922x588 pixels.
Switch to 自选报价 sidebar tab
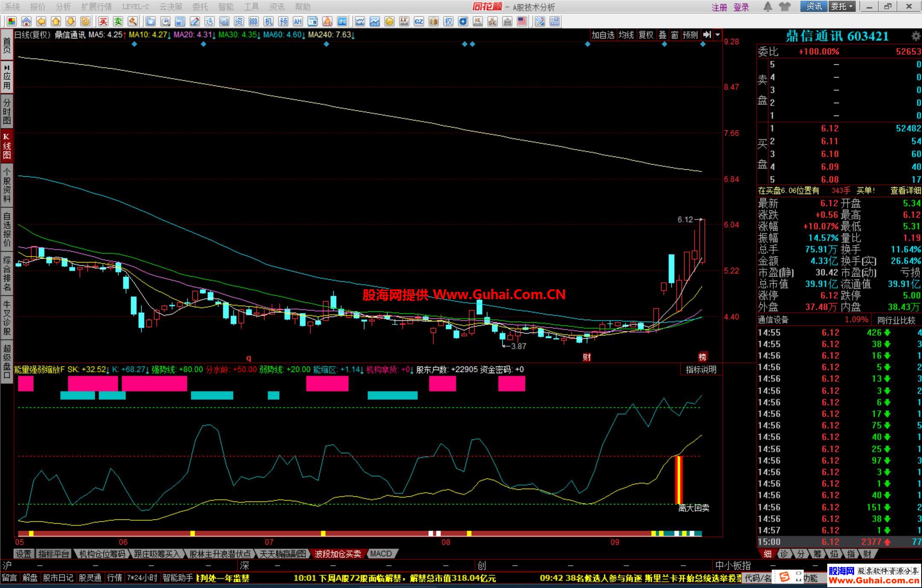(7, 229)
